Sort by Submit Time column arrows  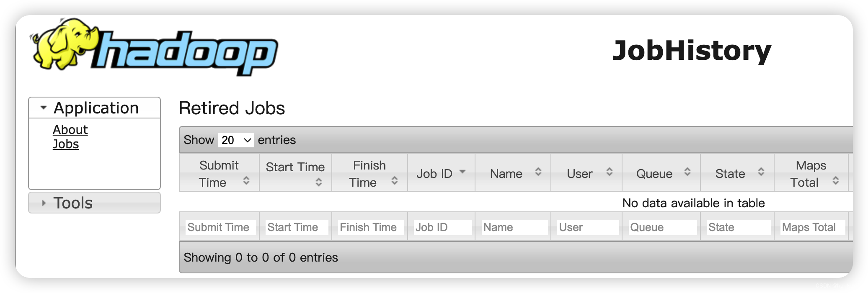tap(246, 181)
